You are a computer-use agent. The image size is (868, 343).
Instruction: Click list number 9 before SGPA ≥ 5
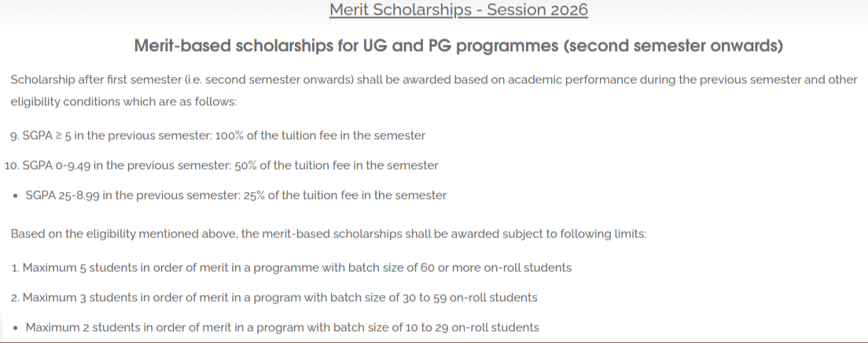(x=14, y=136)
